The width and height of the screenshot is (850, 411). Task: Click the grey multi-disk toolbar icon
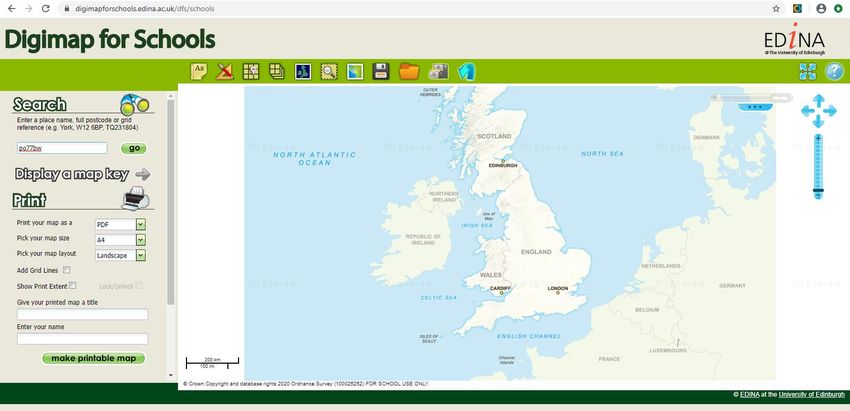438,71
